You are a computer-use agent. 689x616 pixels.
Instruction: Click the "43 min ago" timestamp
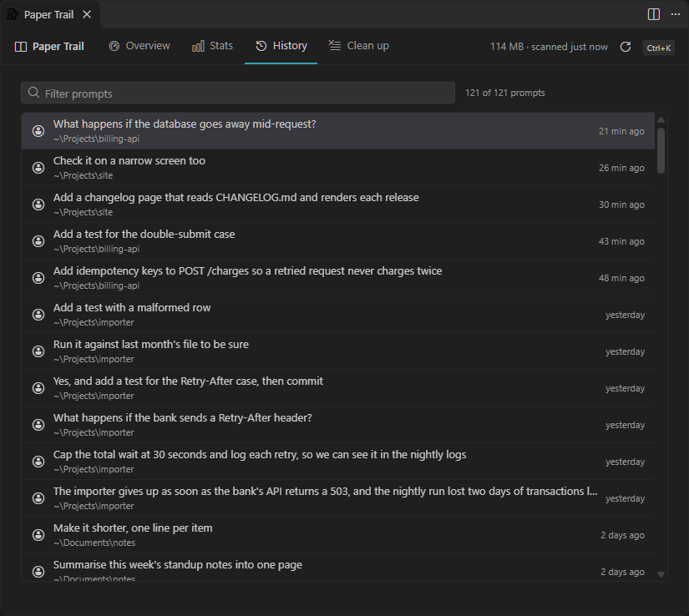click(621, 241)
